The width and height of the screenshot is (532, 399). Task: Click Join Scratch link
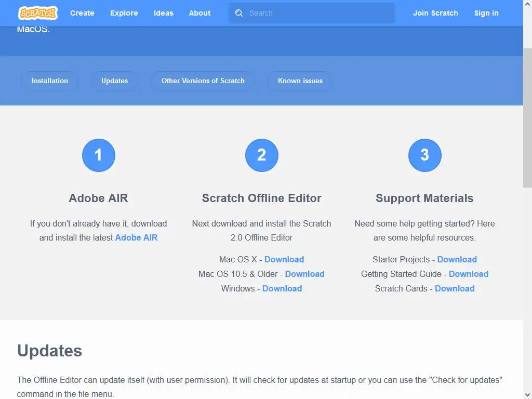click(x=435, y=13)
